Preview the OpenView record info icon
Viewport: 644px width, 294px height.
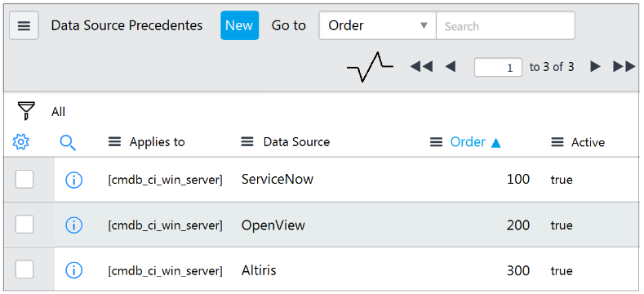74,225
